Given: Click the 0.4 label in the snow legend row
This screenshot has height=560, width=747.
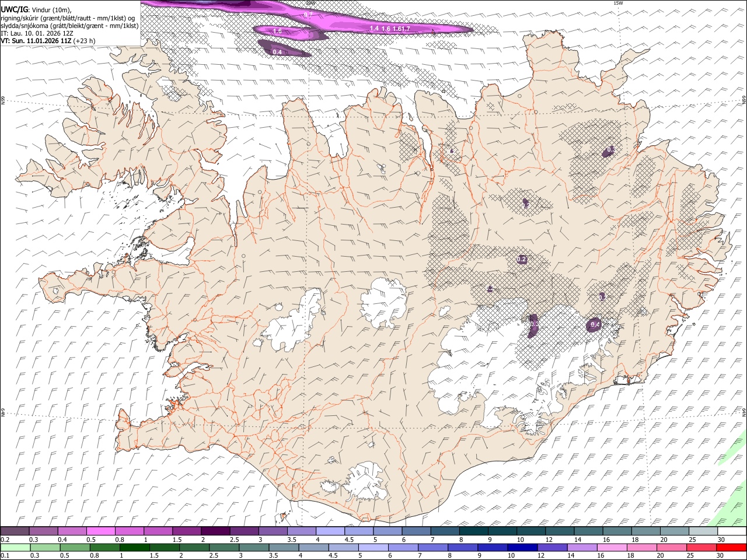Looking at the screenshot, I should coord(62,540).
